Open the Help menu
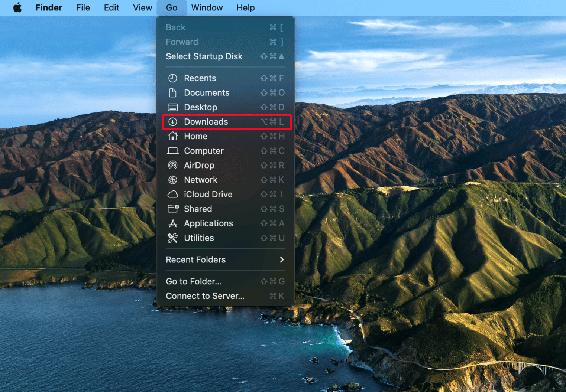Screen dimensions: 566x392 pos(246,7)
